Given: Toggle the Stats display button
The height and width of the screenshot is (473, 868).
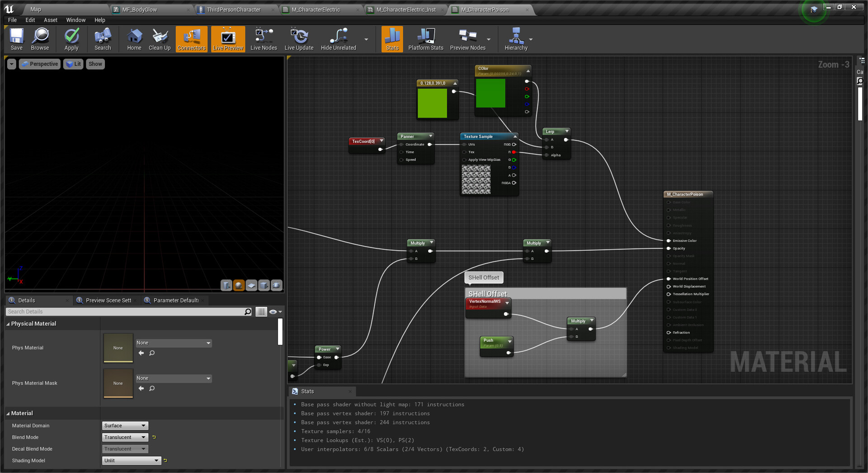Looking at the screenshot, I should coord(392,39).
